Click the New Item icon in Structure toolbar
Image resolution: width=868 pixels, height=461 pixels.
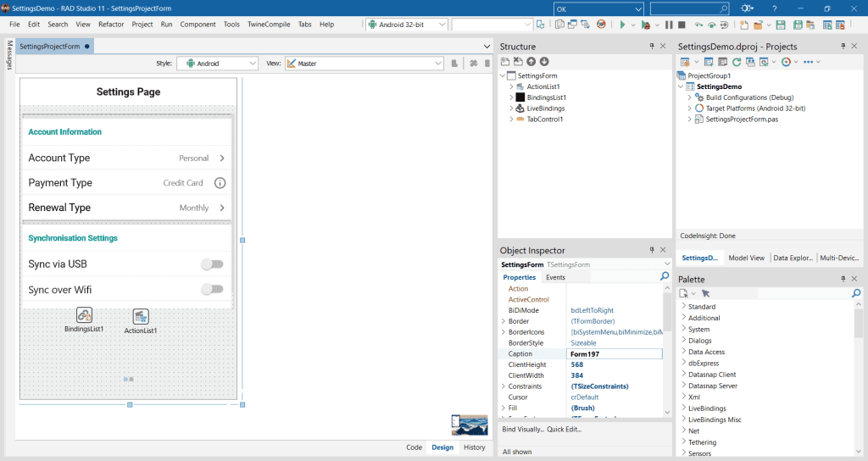(x=505, y=61)
